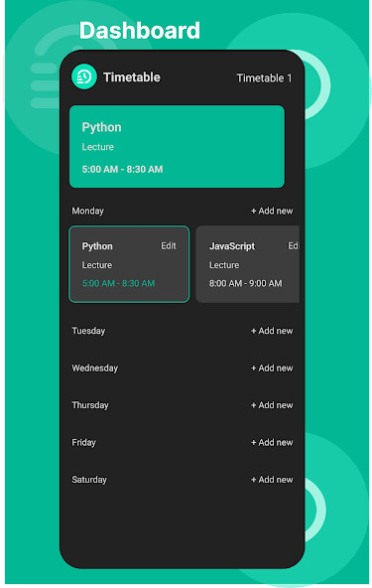This screenshot has height=588, width=372.
Task: Click the Saturday day label
Action: click(89, 480)
